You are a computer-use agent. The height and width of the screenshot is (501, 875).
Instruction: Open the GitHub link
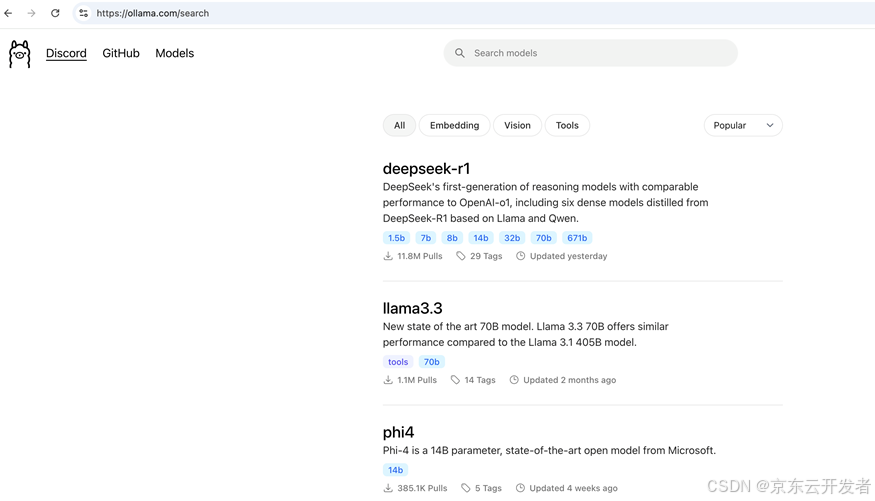(121, 53)
